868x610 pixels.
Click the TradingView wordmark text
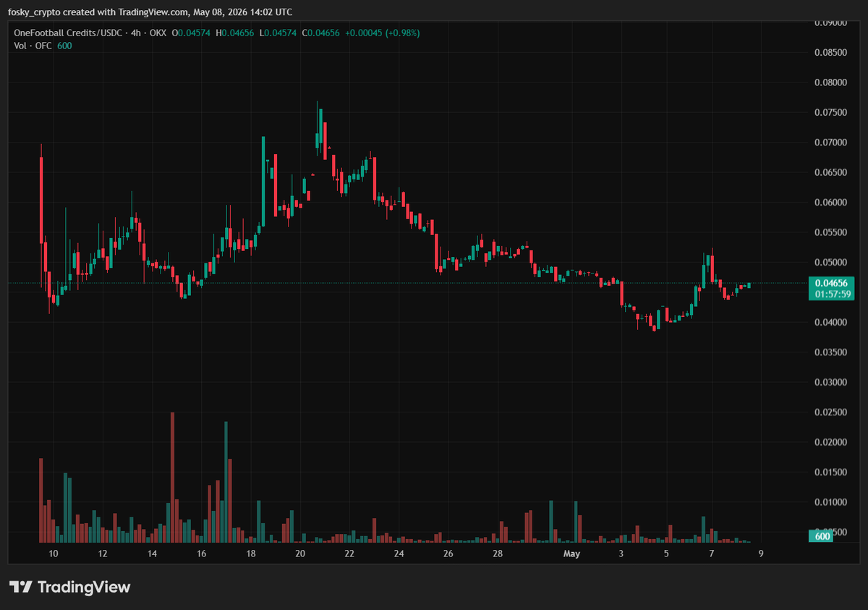pos(84,587)
